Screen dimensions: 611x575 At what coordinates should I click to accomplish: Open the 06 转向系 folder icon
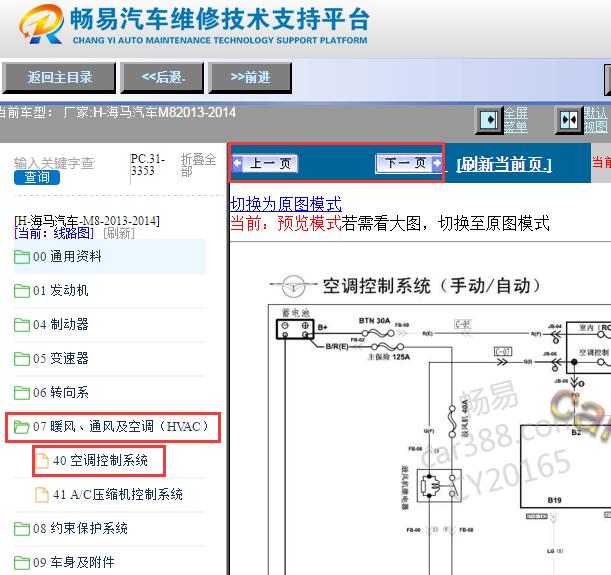click(x=22, y=392)
